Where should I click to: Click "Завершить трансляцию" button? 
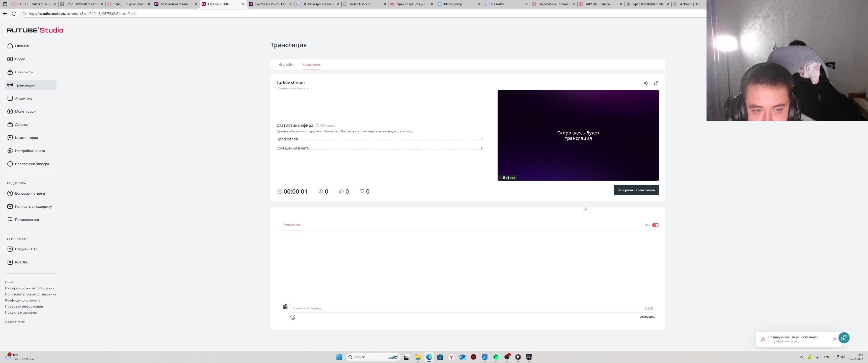[x=636, y=190]
